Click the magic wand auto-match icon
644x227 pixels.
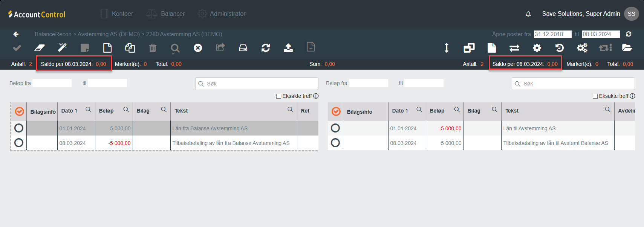[62, 48]
